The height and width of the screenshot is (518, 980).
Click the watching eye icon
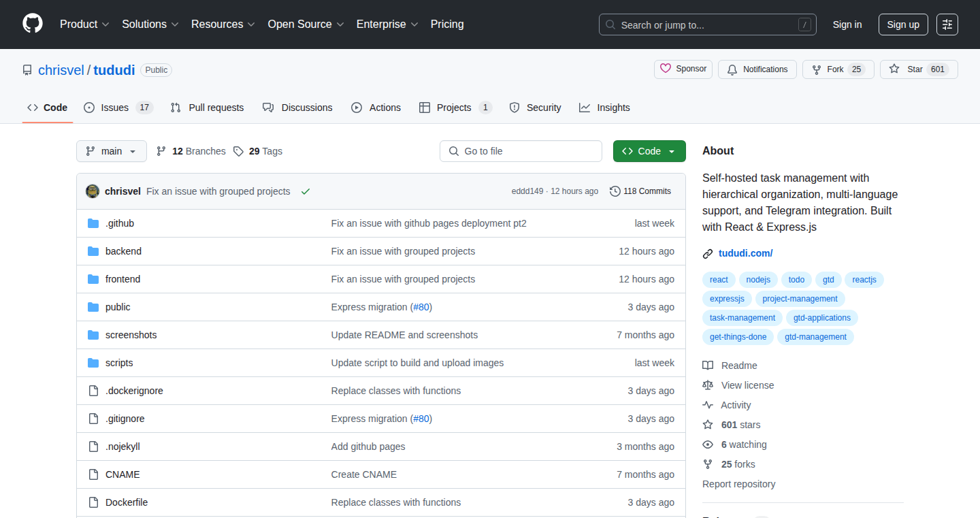coord(708,444)
